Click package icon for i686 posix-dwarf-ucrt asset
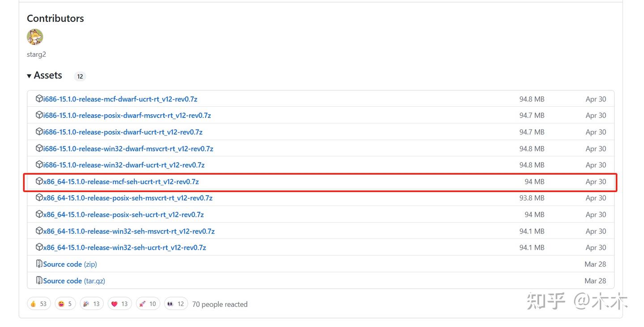This screenshot has width=644, height=327. (x=39, y=132)
